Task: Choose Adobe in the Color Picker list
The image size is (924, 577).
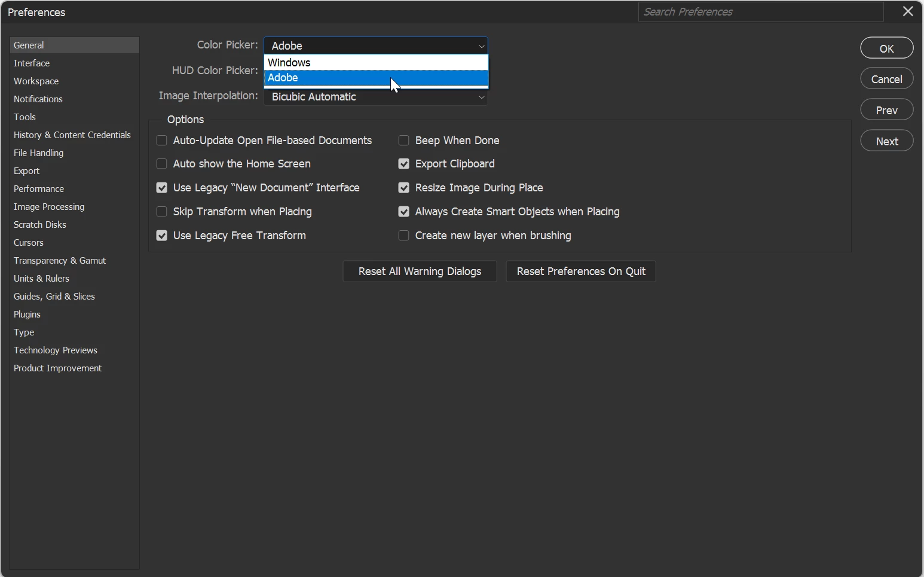Action: click(x=376, y=78)
